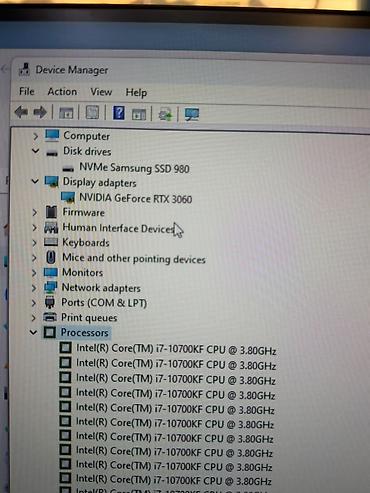This screenshot has height=493, width=370.
Task: Expand the Network adapters node
Action: pos(34,287)
